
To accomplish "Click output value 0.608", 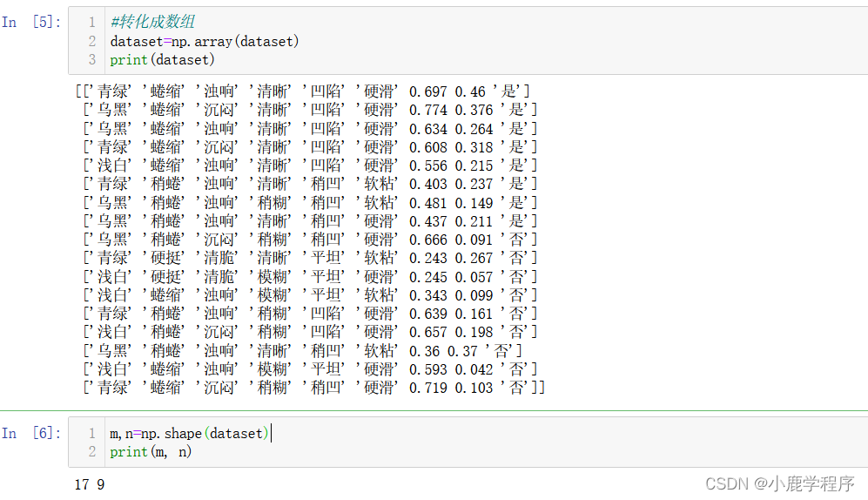I will tap(428, 147).
